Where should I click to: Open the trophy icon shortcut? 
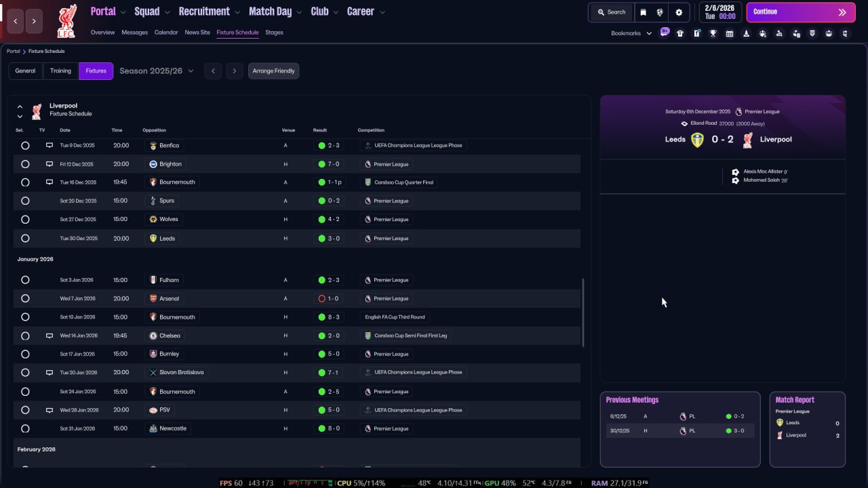click(x=713, y=33)
